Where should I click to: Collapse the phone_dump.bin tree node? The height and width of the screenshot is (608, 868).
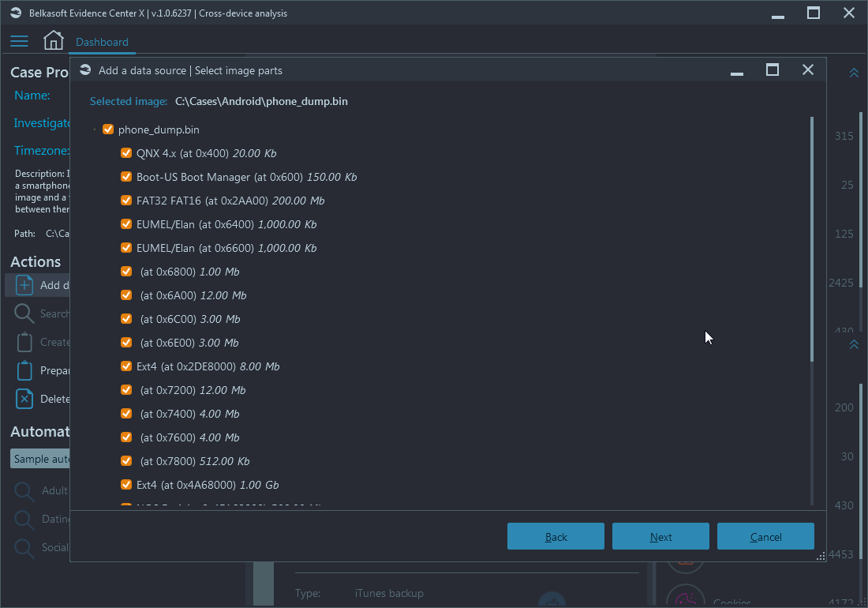coord(94,129)
